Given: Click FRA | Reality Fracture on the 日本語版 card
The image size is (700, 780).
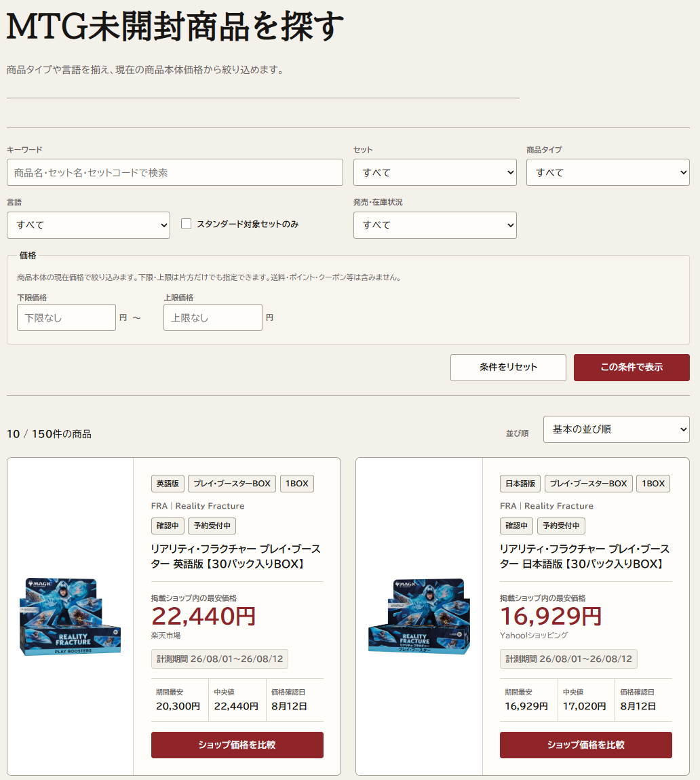Looking at the screenshot, I should [x=547, y=506].
